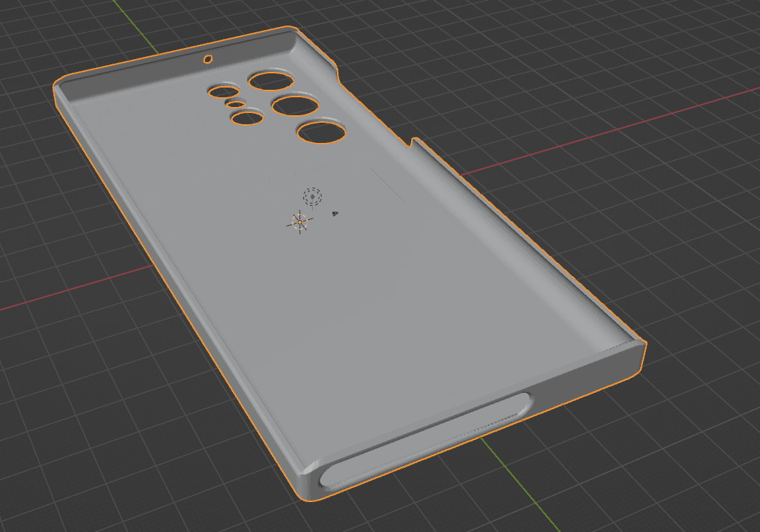
Task: Click the 3D cursor crosshair
Action: click(x=300, y=222)
